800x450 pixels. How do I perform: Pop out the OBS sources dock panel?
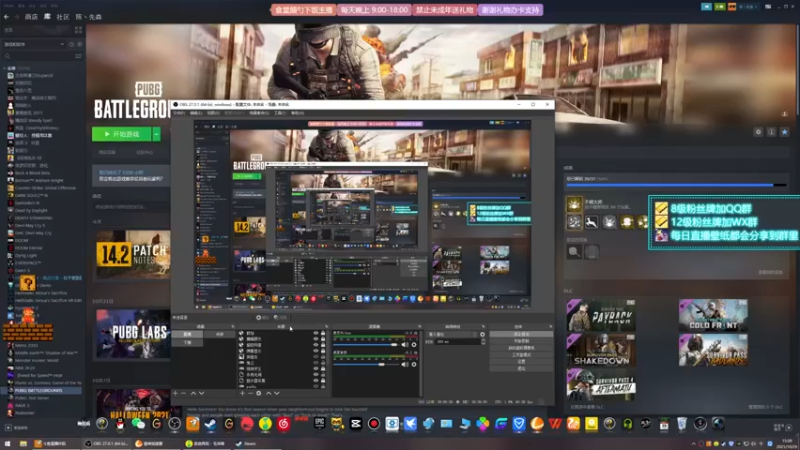(327, 327)
